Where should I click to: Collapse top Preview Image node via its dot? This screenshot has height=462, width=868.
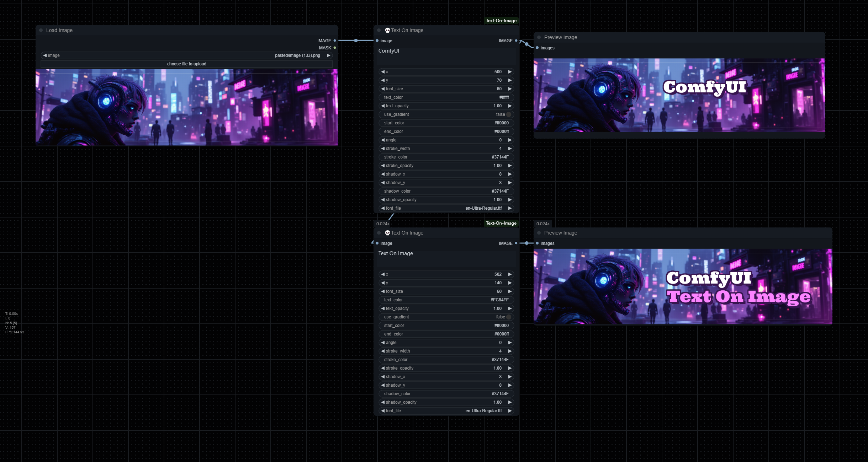point(539,37)
